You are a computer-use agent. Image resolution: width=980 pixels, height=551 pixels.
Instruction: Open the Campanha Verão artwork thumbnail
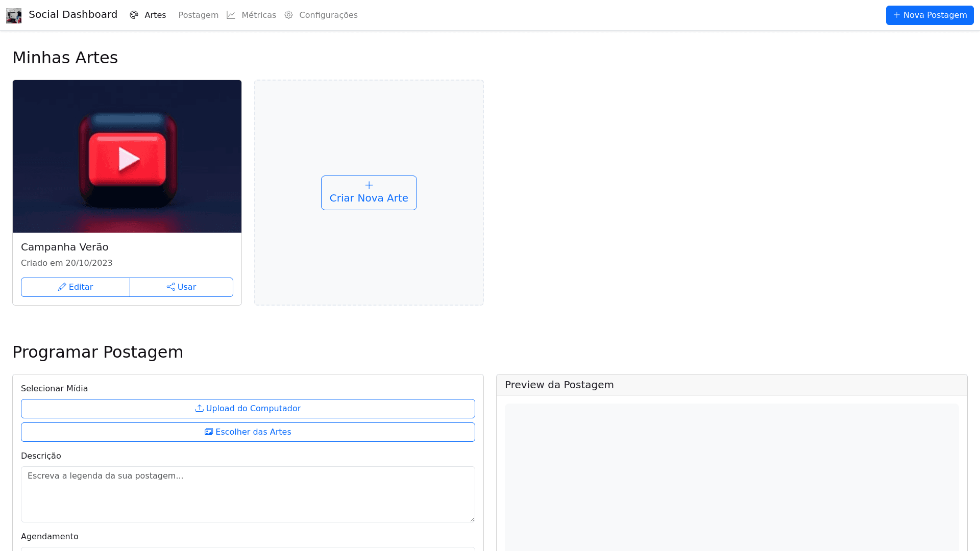point(127,156)
